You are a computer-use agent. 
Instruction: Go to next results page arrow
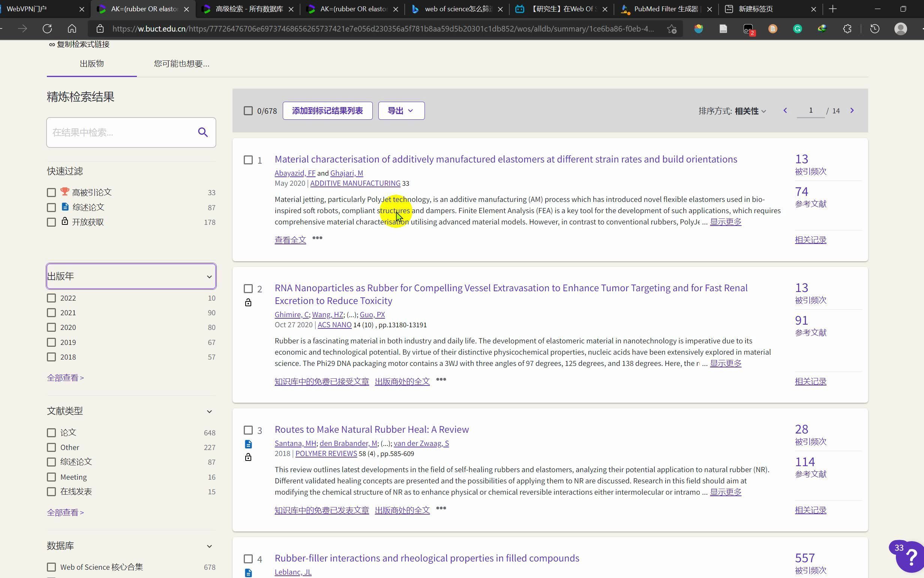pos(852,110)
